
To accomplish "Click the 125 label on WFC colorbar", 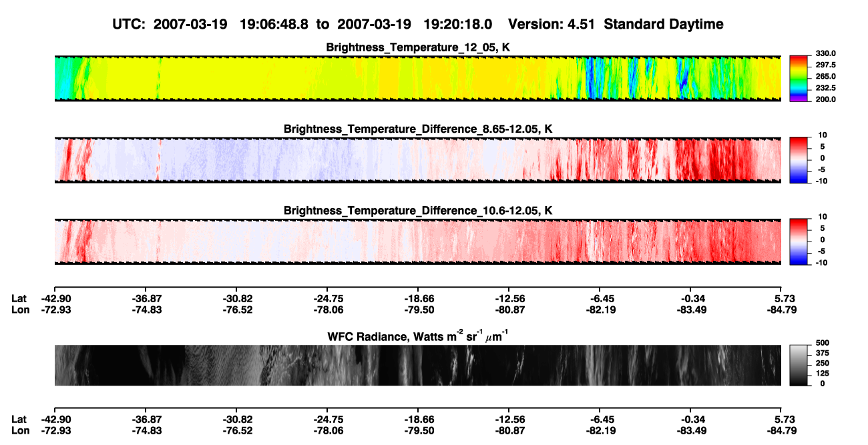I will pos(824,373).
